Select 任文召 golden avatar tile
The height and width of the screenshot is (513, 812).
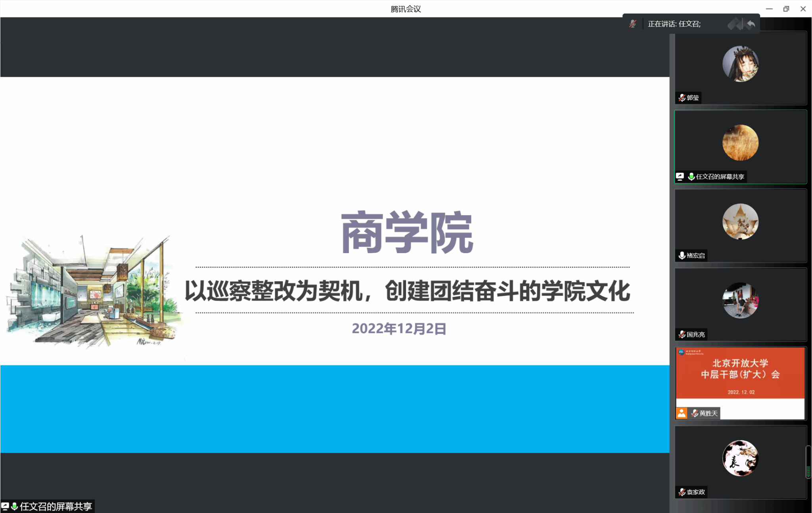click(740, 143)
